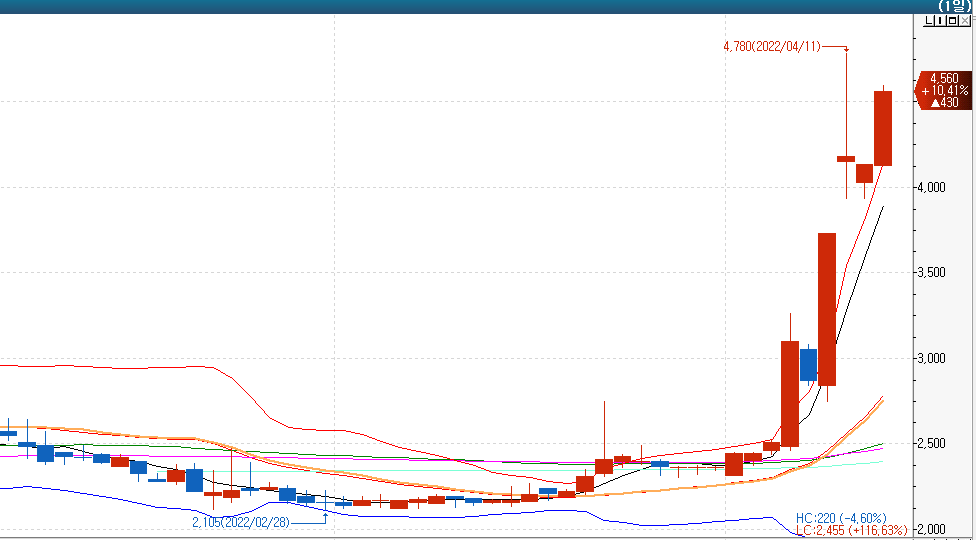The height and width of the screenshot is (540, 976).
Task: Click the L button in chart corner
Action: 929,21
